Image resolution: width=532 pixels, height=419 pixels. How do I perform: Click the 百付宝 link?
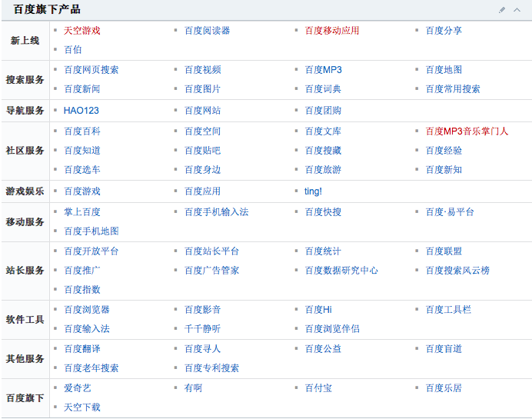pyautogui.click(x=318, y=388)
